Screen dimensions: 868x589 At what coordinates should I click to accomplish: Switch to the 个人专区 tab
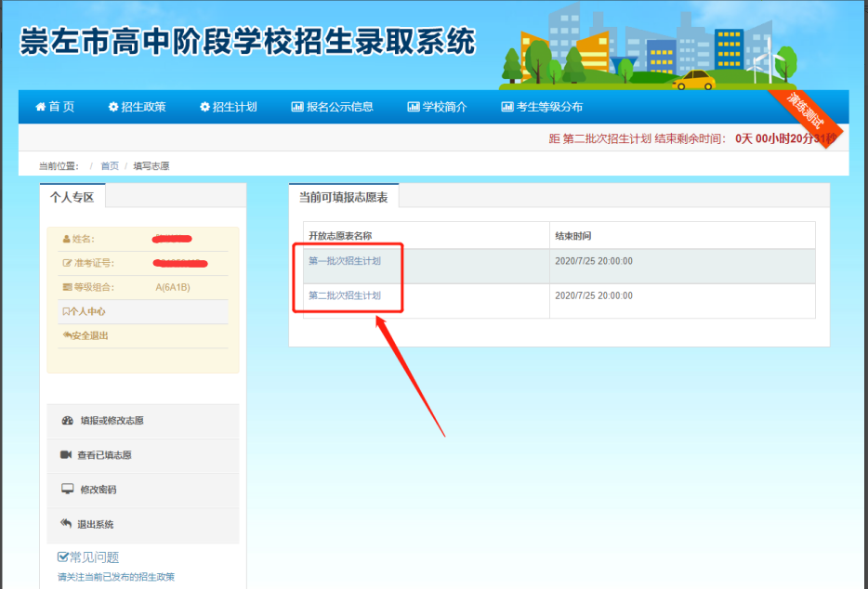coord(72,197)
